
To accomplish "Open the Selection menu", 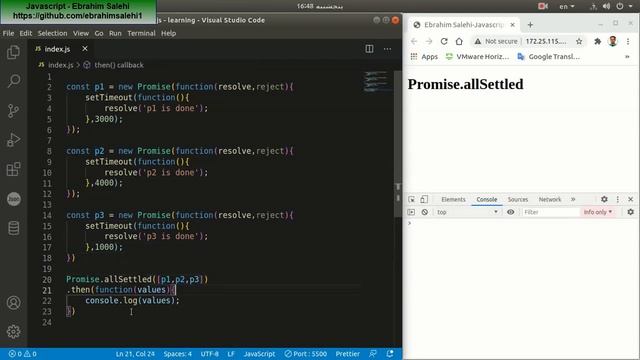I will [x=52, y=33].
